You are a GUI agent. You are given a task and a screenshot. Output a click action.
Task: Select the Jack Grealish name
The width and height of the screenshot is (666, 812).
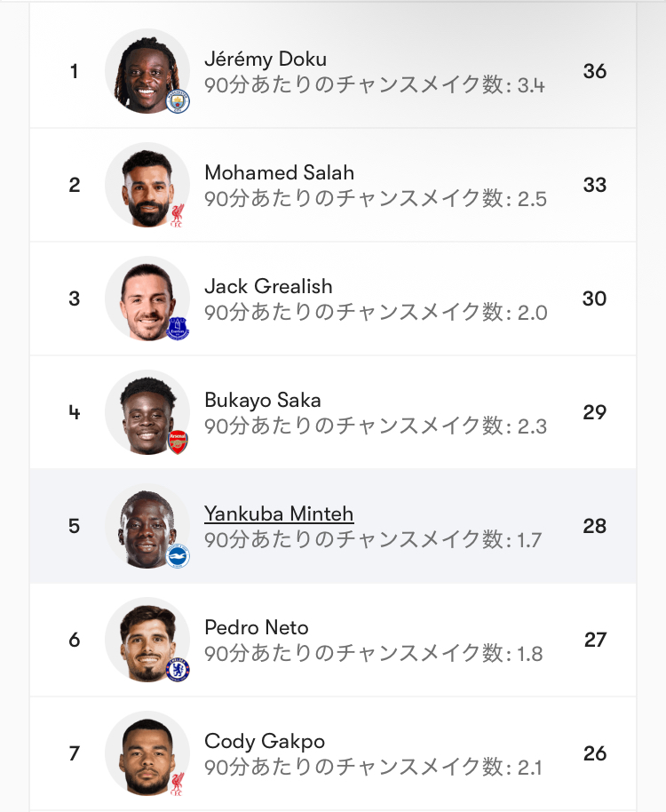coord(268,286)
